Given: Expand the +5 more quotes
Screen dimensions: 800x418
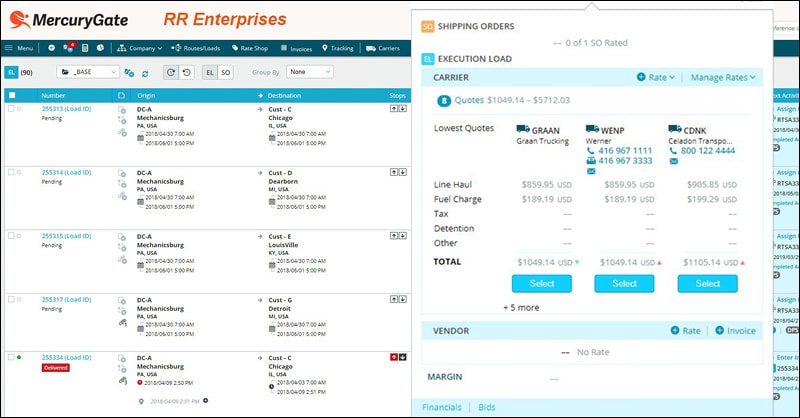Looking at the screenshot, I should (x=521, y=308).
